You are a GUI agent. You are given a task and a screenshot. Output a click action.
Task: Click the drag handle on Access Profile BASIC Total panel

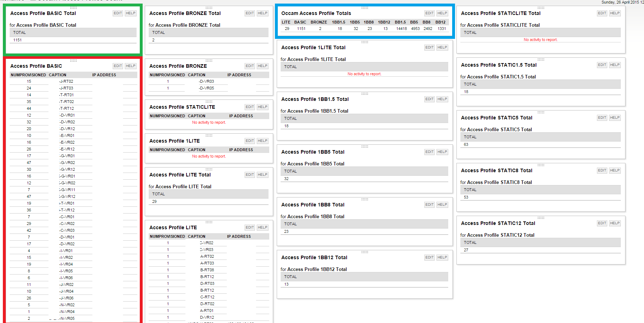[73, 8]
